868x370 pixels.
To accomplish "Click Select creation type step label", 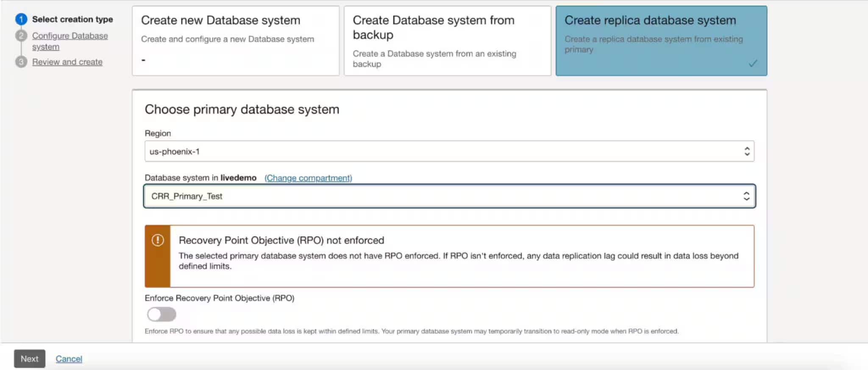I will coord(72,19).
